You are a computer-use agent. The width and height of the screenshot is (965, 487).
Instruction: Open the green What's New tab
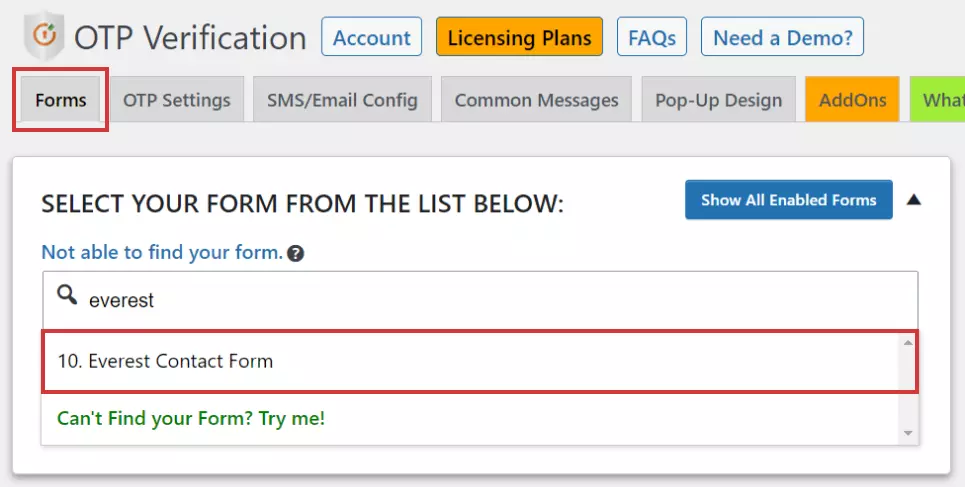point(941,100)
